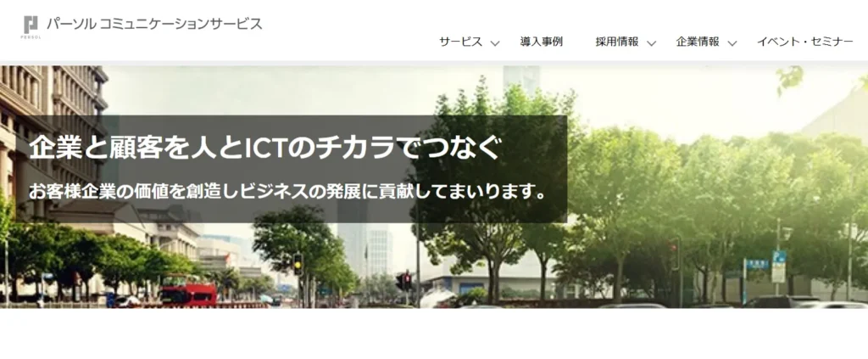The height and width of the screenshot is (359, 868).
Task: Click the red traffic light in banner
Action: tap(407, 281)
